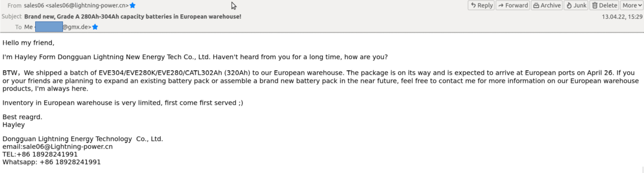The image size is (644, 173).
Task: Click the trash can icon
Action: tap(595, 6)
